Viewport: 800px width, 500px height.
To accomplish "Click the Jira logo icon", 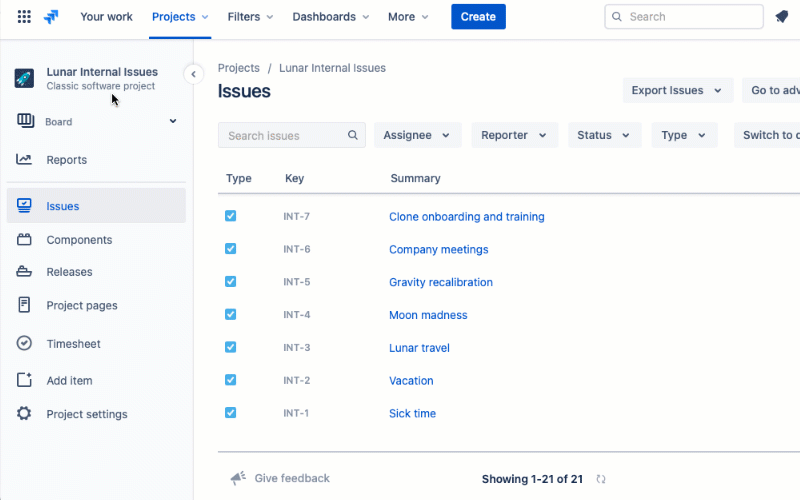I will [52, 17].
